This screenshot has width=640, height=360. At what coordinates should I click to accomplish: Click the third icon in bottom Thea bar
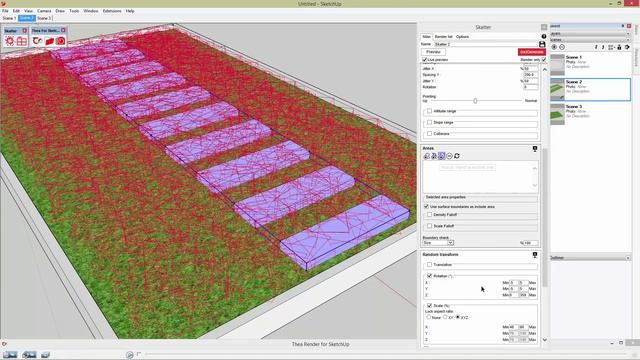click(x=45, y=355)
